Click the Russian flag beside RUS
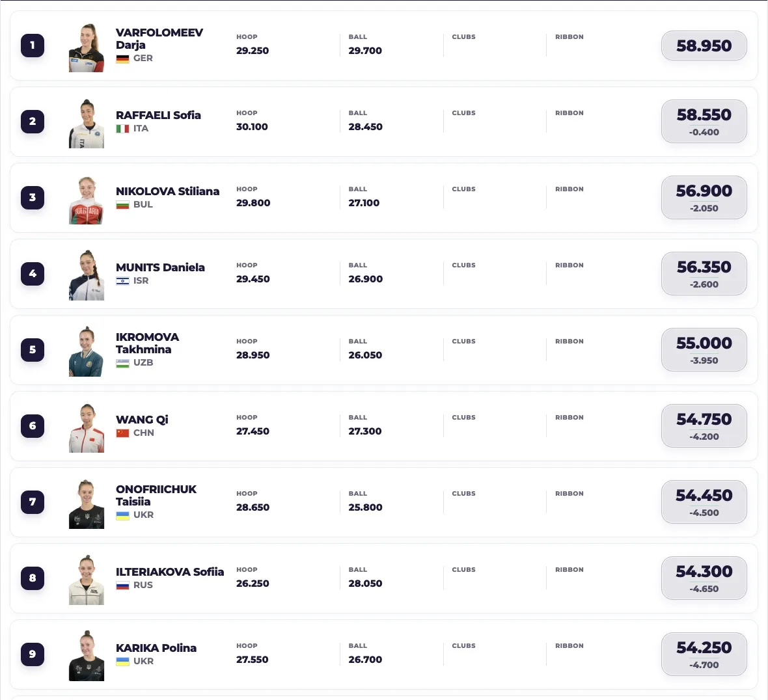Viewport: 768px width, 700px height. pos(122,586)
